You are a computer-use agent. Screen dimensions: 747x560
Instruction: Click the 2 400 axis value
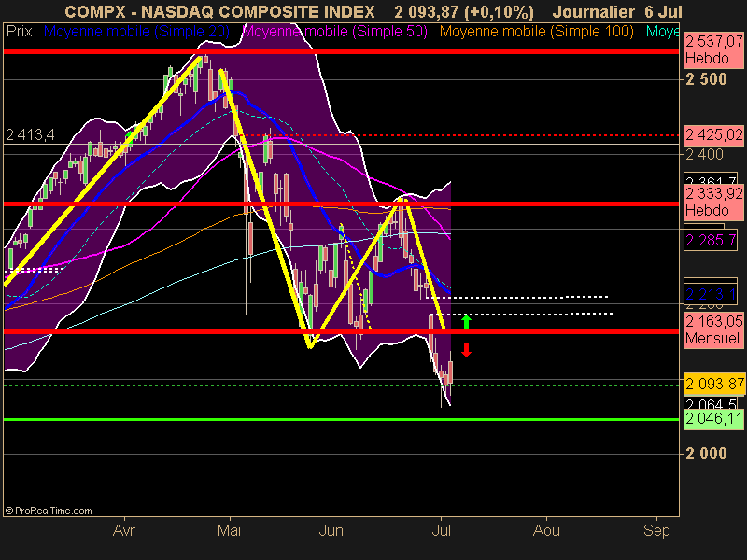pyautogui.click(x=704, y=154)
